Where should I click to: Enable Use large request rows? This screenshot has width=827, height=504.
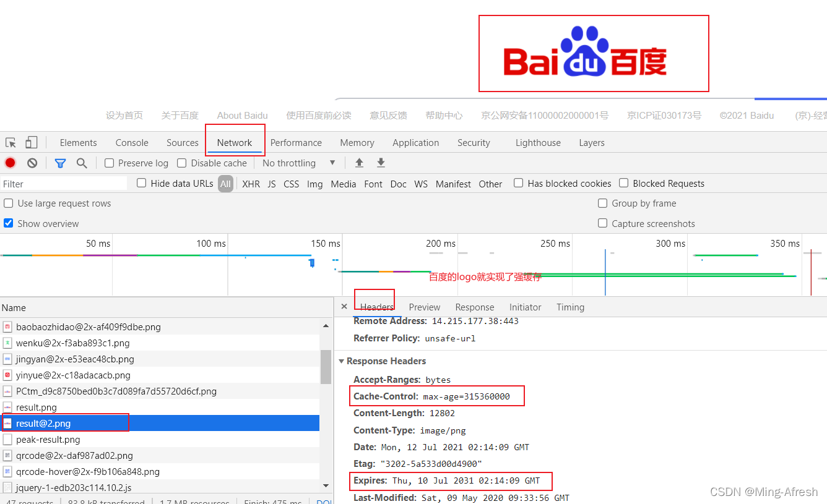pyautogui.click(x=9, y=203)
